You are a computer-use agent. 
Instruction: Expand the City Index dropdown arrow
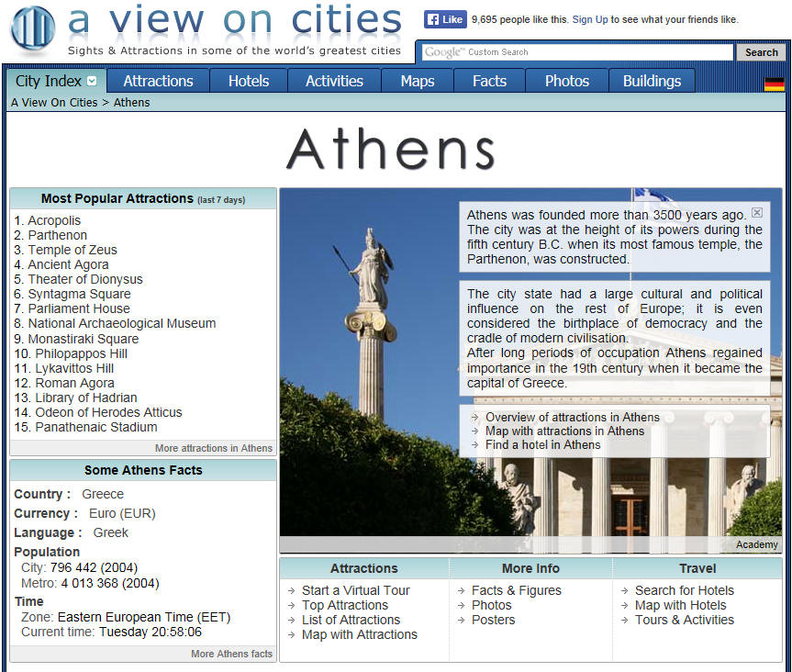coord(92,81)
